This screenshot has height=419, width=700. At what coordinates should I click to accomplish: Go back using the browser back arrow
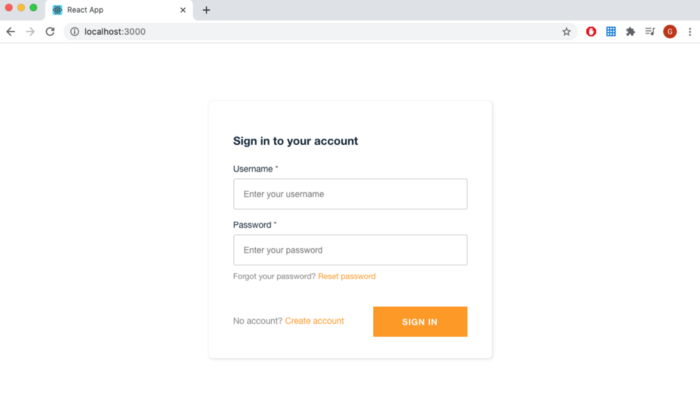click(x=11, y=32)
